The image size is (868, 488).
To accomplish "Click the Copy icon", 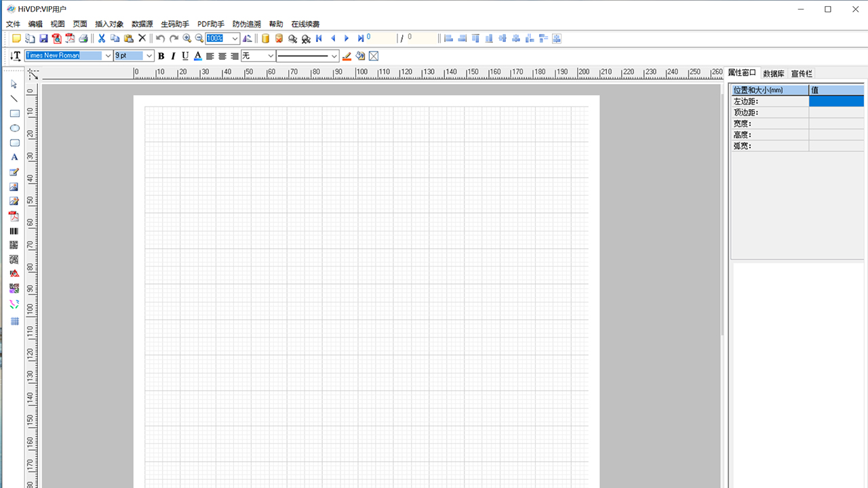I will point(115,39).
